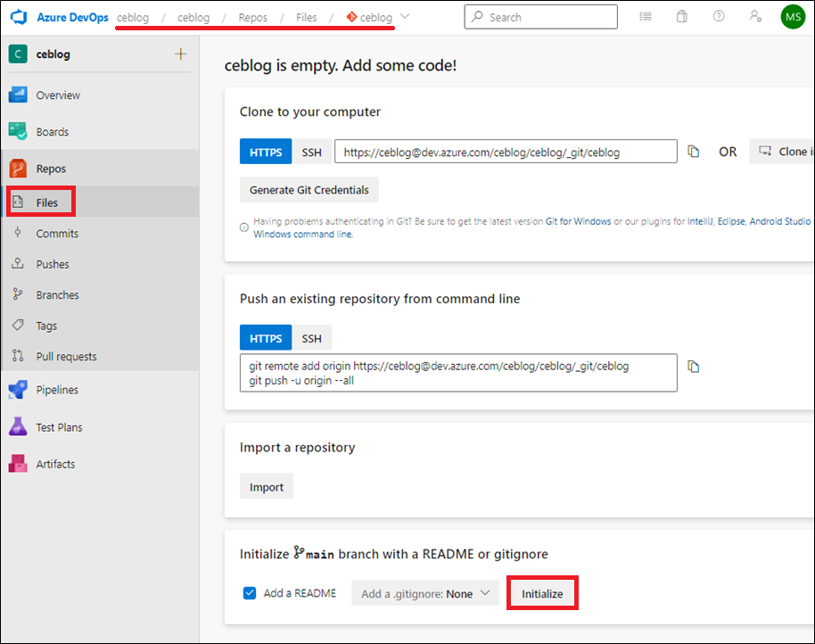Open the Windows command line link
Image resolution: width=815 pixels, height=644 pixels.
pos(302,234)
